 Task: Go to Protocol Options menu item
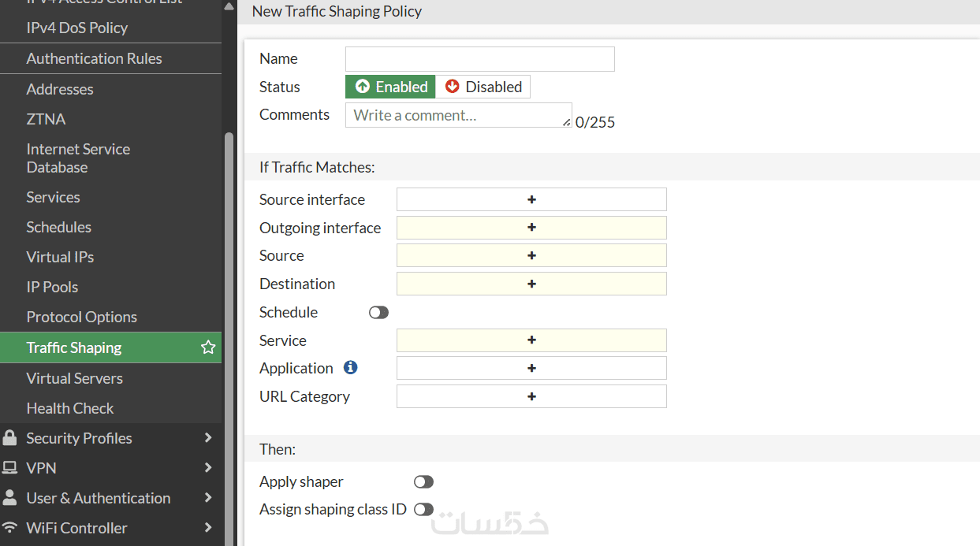click(81, 317)
